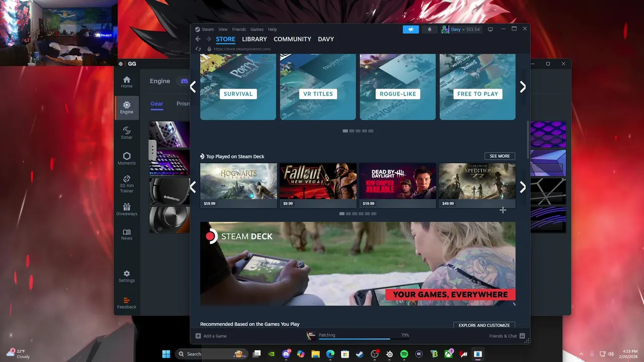Open Sonar in the GG sidebar
Image resolution: width=644 pixels, height=362 pixels.
tap(127, 133)
